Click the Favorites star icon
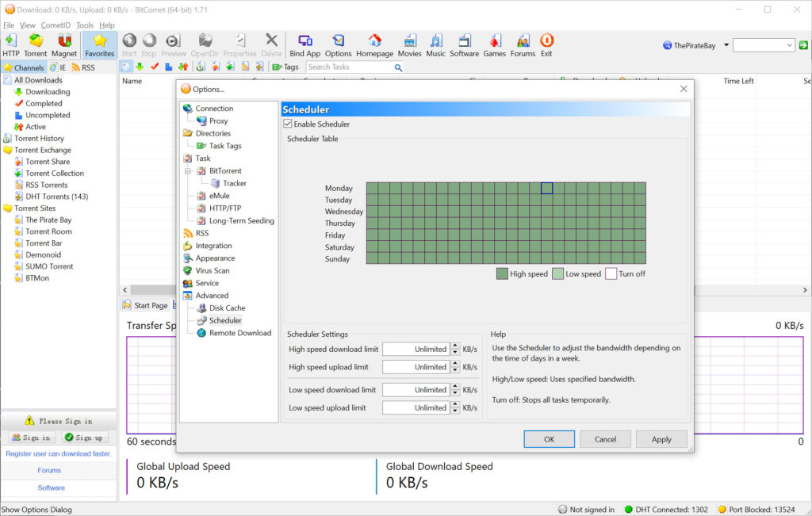The height and width of the screenshot is (516, 812). click(100, 40)
